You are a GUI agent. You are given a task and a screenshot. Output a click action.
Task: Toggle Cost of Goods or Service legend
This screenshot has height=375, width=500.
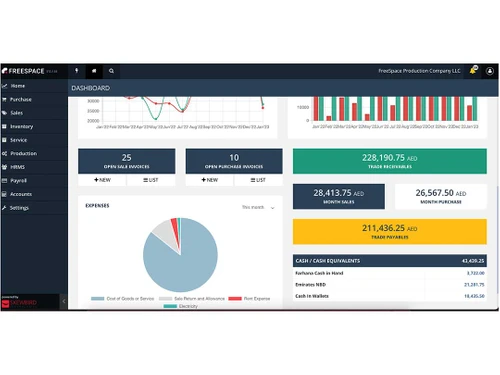coord(122,299)
